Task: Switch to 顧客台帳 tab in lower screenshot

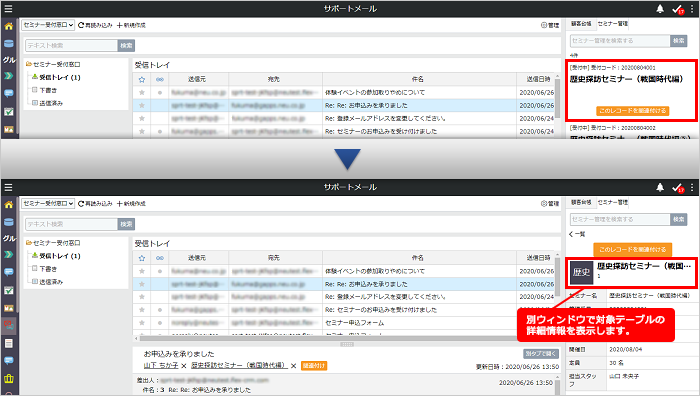Action: 581,202
